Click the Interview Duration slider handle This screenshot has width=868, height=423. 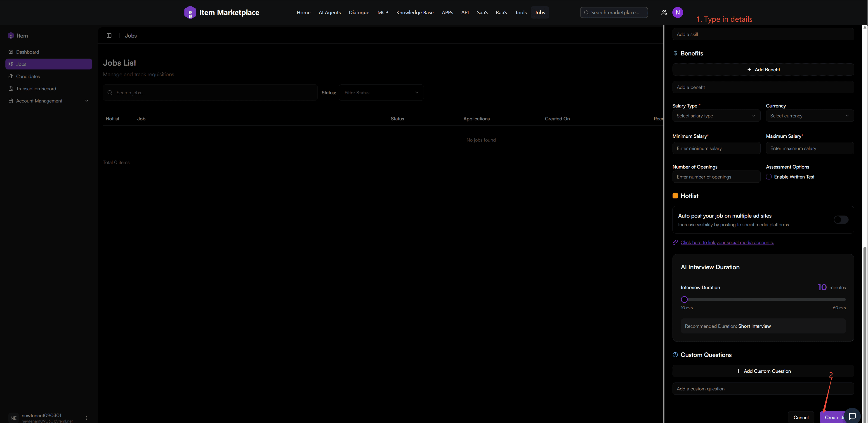684,300
